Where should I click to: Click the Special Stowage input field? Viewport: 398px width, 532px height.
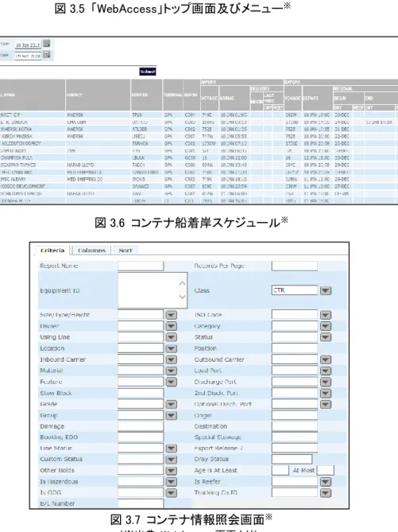294,437
